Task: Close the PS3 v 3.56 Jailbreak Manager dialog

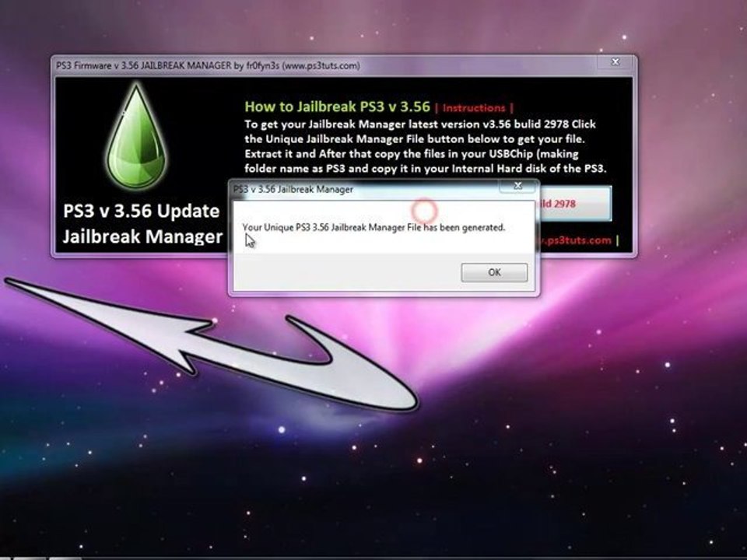Action: (x=518, y=186)
